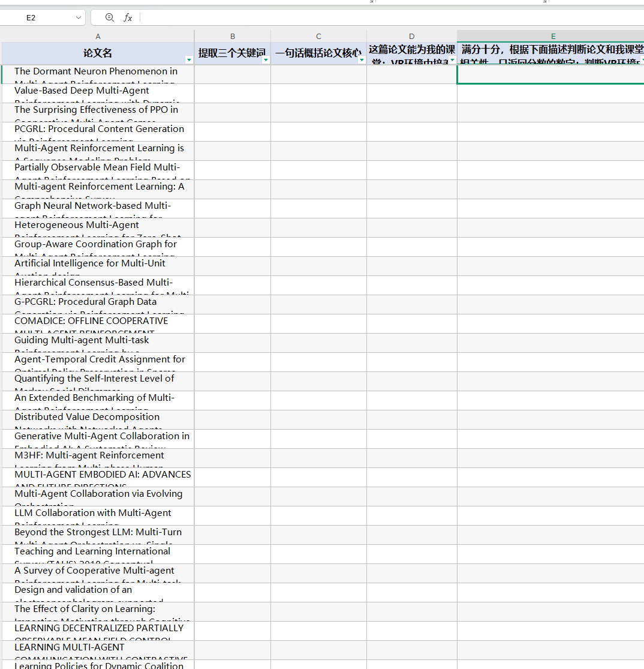Select the cell 'The Dormant Neuron Phenomenon in'
This screenshot has height=669, width=644.
98,74
